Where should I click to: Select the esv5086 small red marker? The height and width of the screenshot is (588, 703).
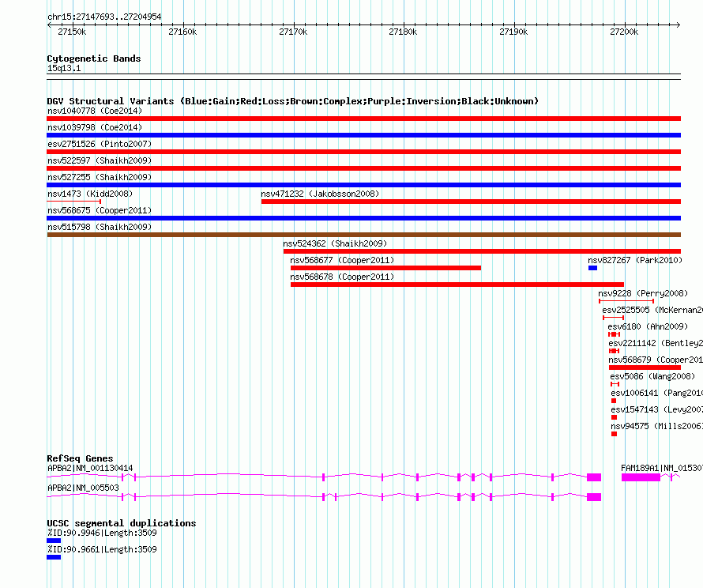tap(615, 384)
